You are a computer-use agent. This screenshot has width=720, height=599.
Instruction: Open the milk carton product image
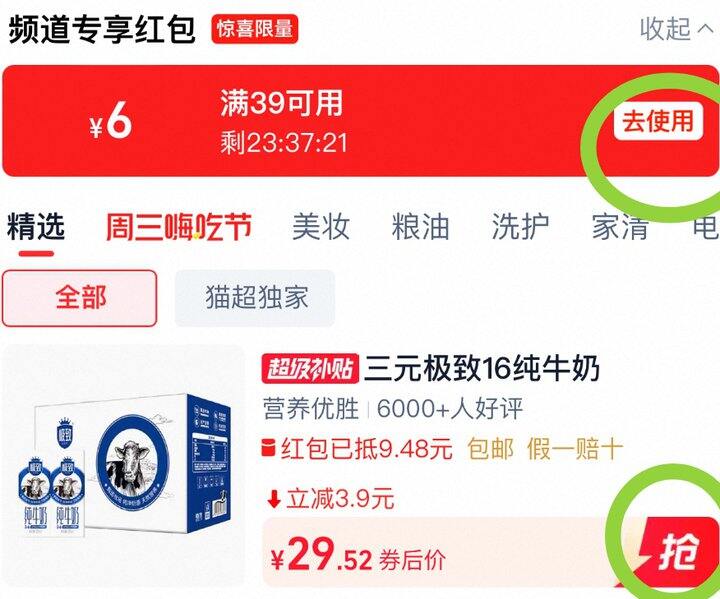click(x=124, y=466)
